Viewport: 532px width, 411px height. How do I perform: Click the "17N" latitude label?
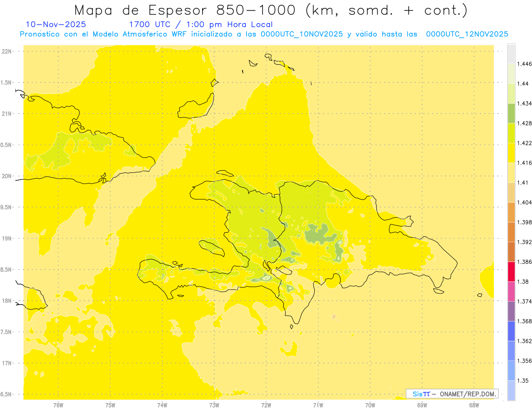click(7, 363)
